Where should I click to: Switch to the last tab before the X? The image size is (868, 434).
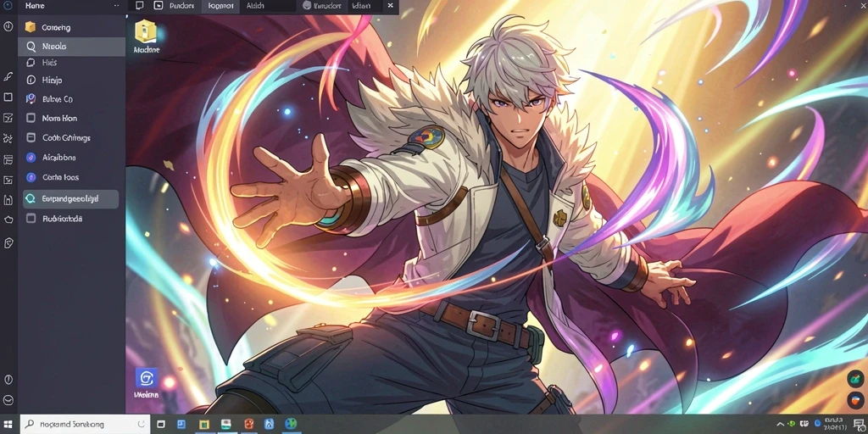coord(361,6)
